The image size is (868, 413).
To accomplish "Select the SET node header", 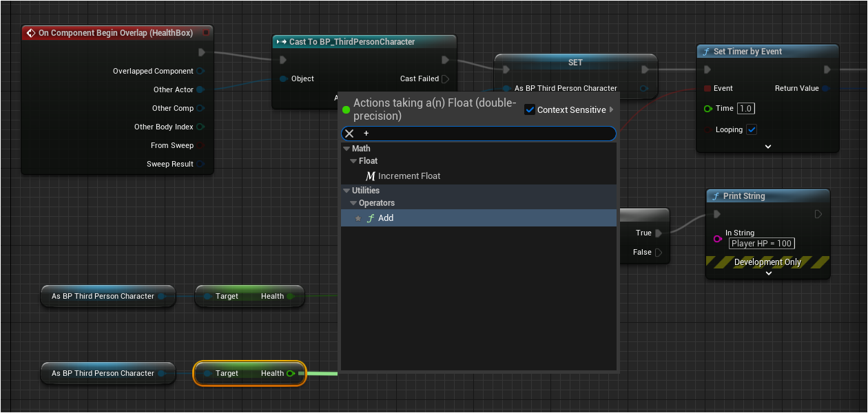I will coord(575,63).
